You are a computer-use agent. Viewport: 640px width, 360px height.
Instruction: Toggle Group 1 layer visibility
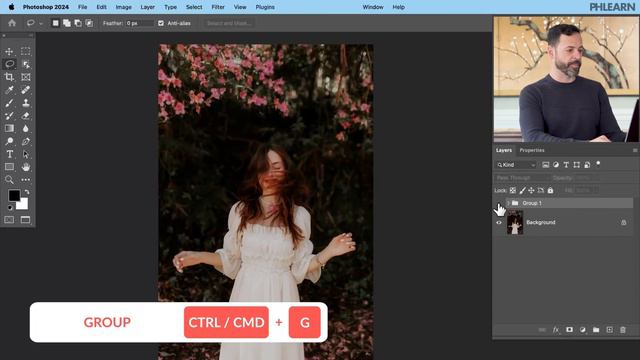point(499,203)
